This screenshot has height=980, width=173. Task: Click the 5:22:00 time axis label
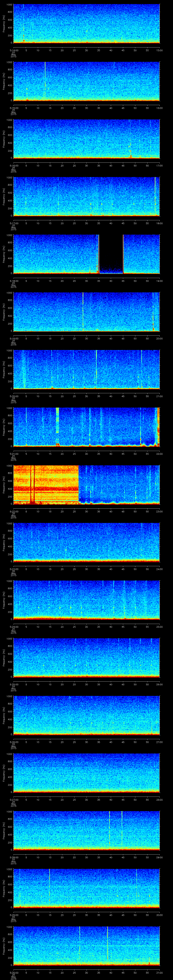pyautogui.click(x=13, y=511)
